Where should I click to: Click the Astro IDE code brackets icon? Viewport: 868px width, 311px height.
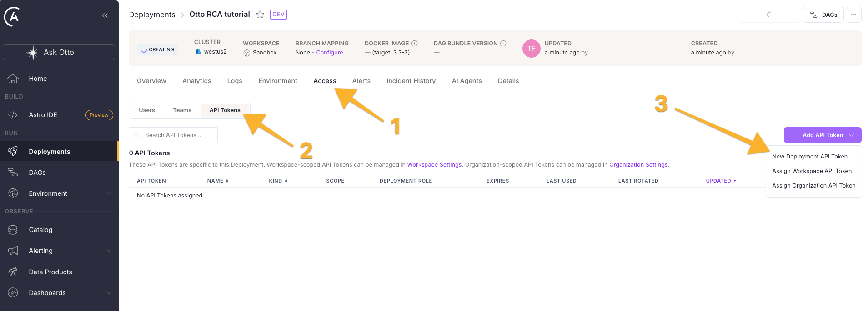(x=13, y=115)
